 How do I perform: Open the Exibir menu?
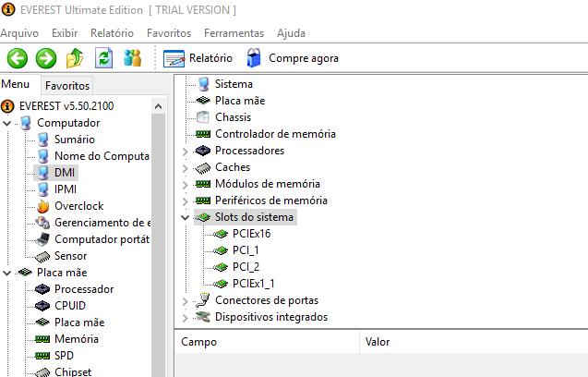[x=65, y=33]
